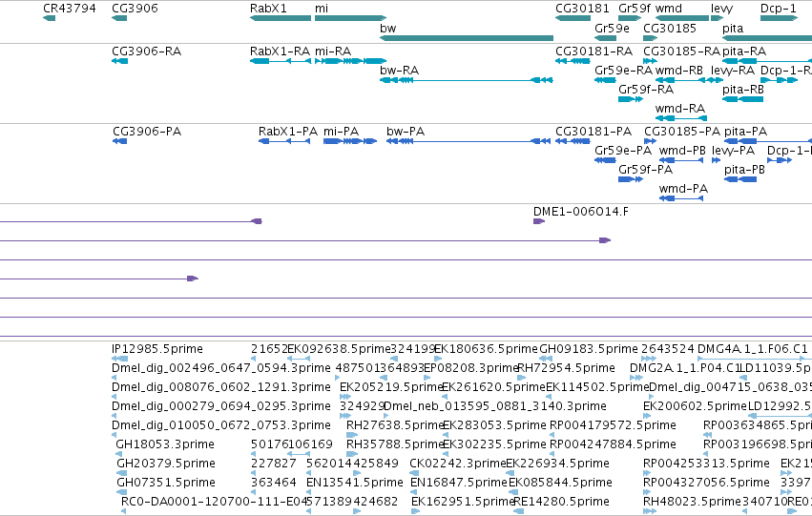
Task: Select the CG3906-RA transcript
Action: coord(119,61)
